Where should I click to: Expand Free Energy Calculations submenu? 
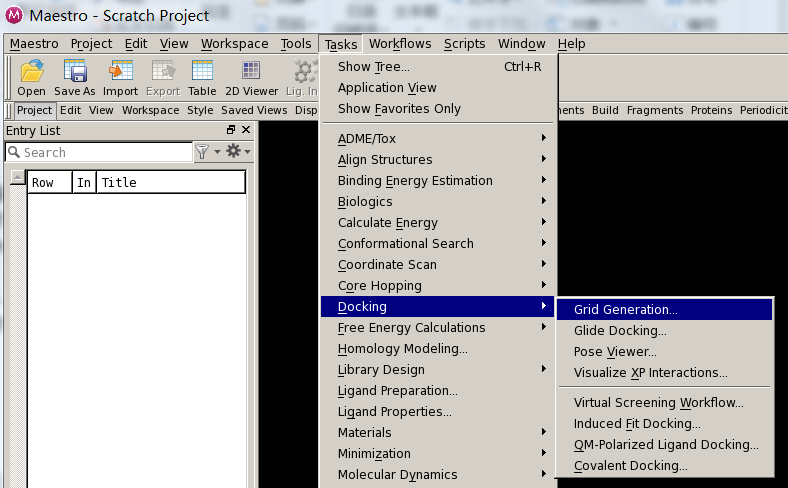click(x=438, y=328)
